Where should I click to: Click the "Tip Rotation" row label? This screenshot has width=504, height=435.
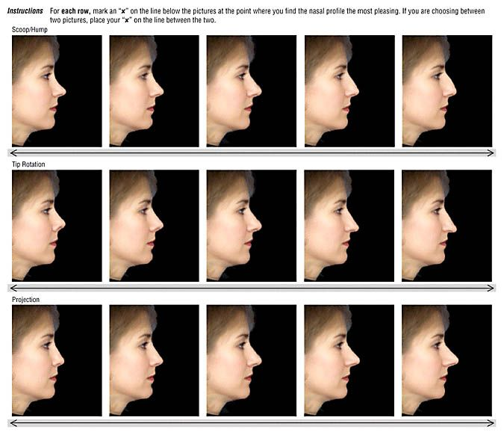[x=28, y=164]
